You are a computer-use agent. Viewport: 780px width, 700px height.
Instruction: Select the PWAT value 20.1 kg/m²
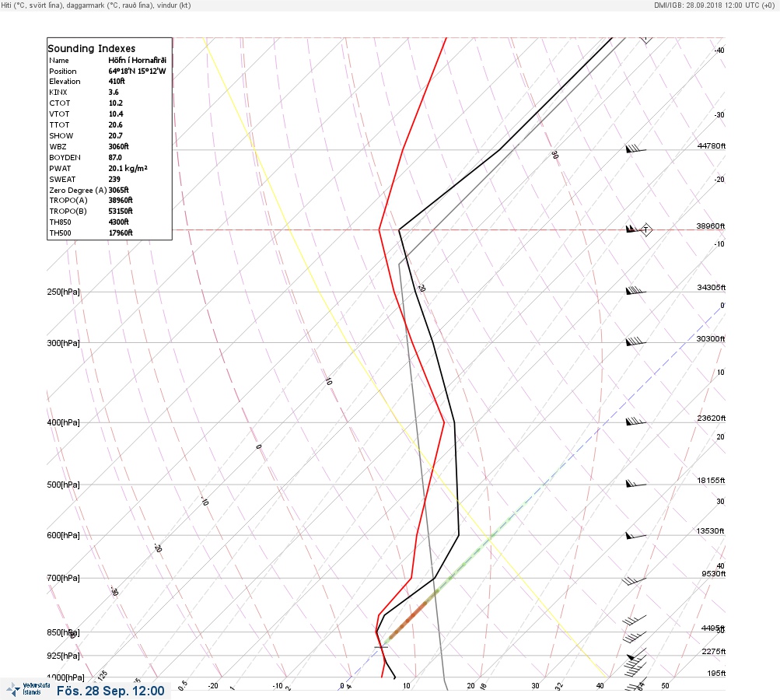pos(128,168)
